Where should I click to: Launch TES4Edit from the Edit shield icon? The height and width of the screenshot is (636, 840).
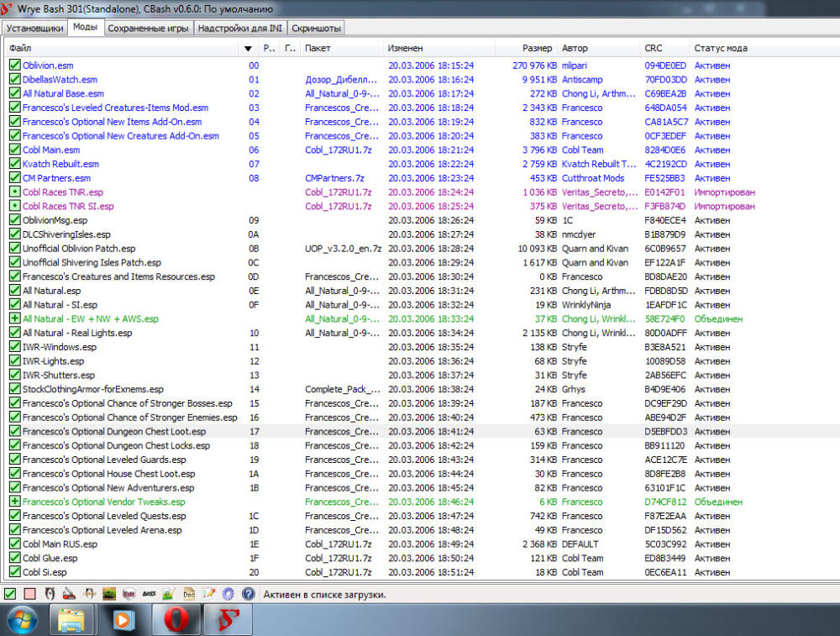click(x=129, y=594)
